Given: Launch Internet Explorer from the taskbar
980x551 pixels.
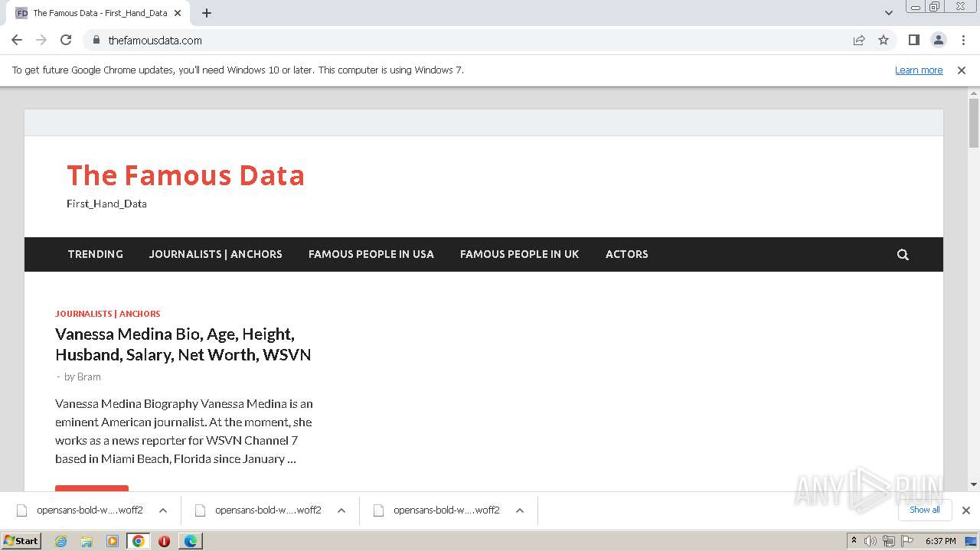Looking at the screenshot, I should (61, 541).
